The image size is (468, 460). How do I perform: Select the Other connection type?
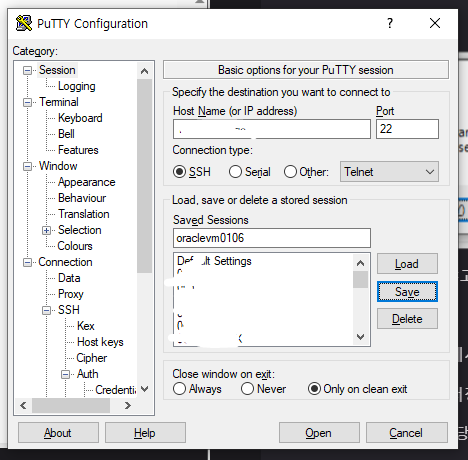[x=306, y=172]
